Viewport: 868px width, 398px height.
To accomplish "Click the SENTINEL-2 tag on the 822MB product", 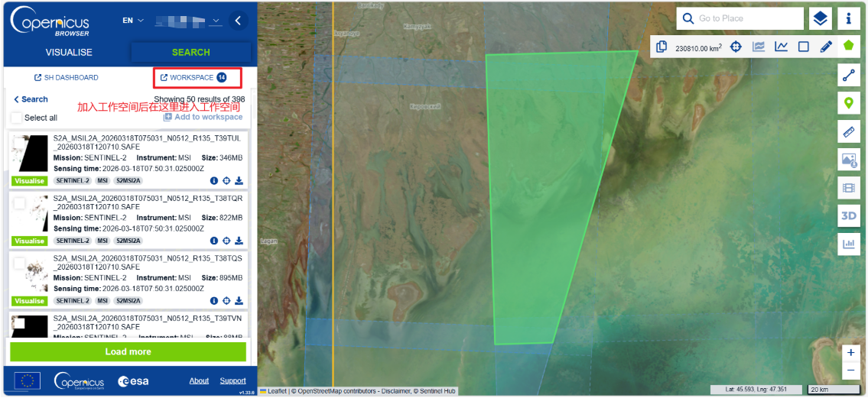I will 73,241.
